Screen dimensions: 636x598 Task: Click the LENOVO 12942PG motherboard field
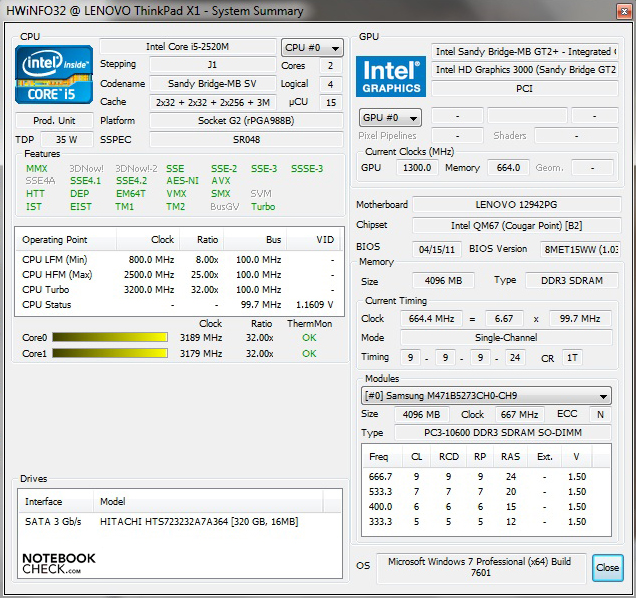(517, 204)
